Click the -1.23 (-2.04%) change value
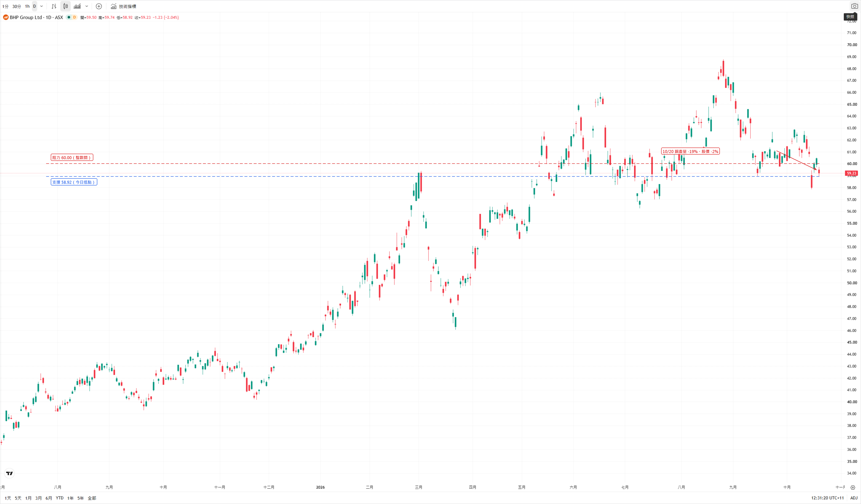Image resolution: width=861 pixels, height=504 pixels. point(166,17)
